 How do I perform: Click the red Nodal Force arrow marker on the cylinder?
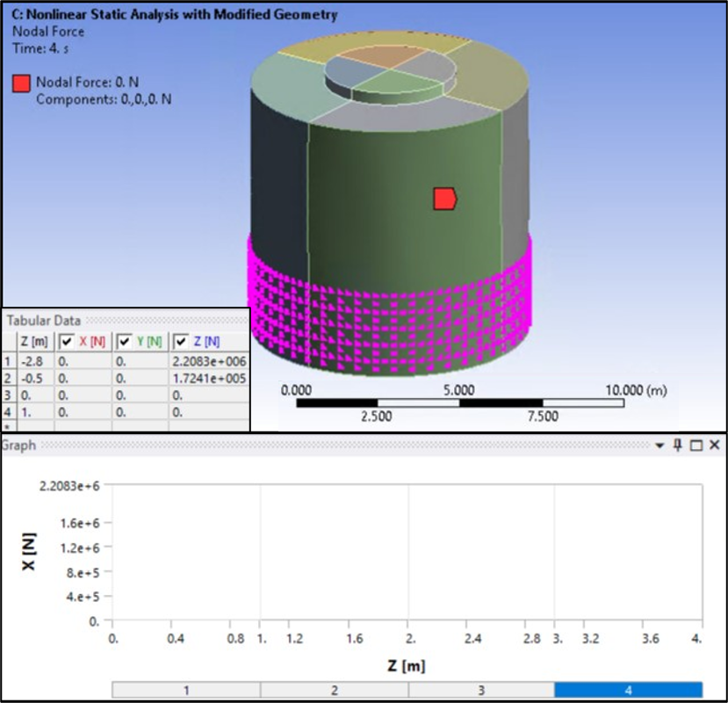[x=444, y=199]
